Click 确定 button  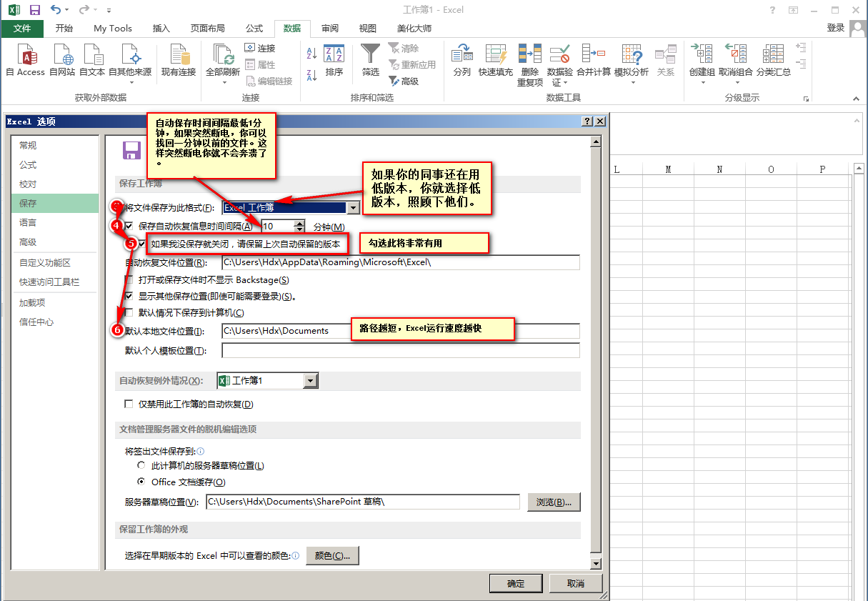pyautogui.click(x=516, y=583)
